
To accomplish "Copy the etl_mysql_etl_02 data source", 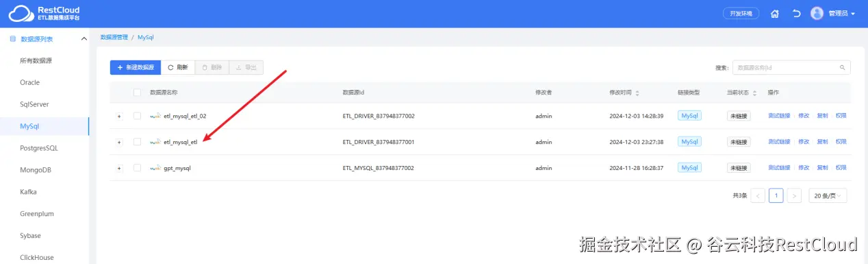I will [x=822, y=116].
